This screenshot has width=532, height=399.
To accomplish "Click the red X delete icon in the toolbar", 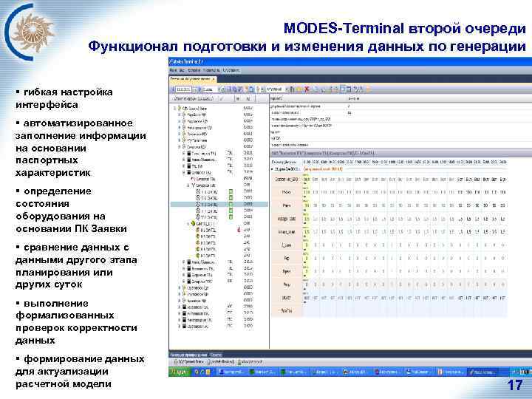I will (x=307, y=89).
